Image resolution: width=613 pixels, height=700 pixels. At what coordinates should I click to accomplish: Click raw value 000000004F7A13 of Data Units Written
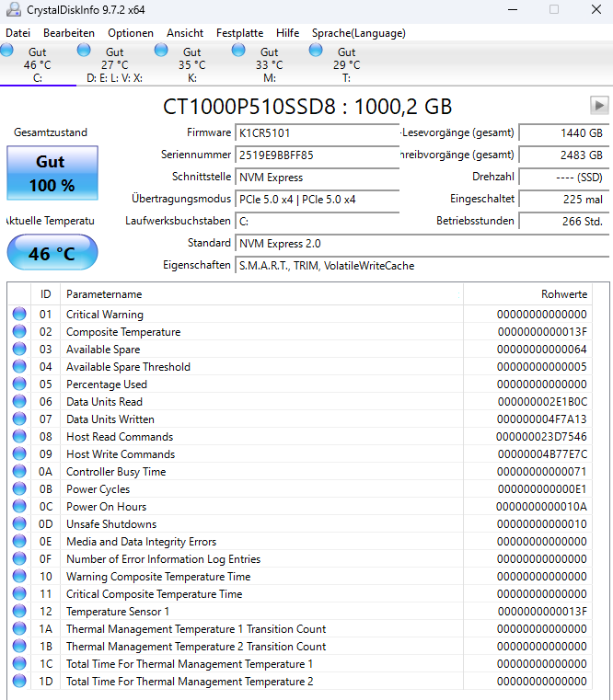pos(542,419)
